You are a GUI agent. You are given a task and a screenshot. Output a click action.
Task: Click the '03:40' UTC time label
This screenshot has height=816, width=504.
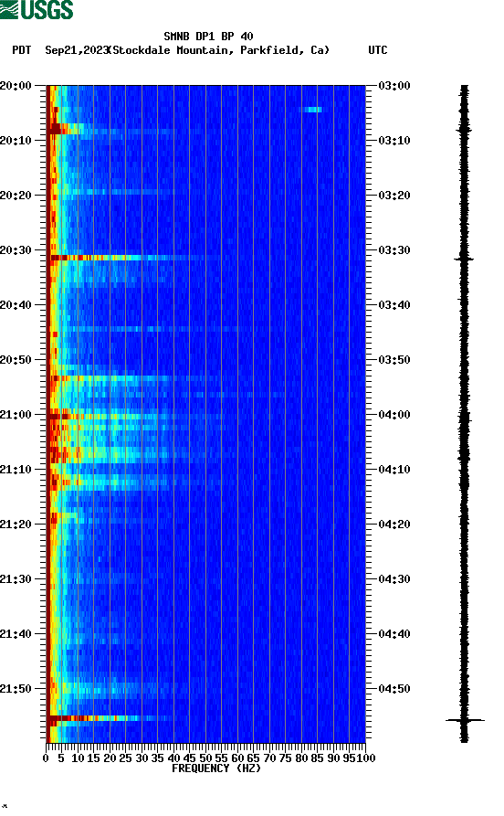pyautogui.click(x=394, y=305)
